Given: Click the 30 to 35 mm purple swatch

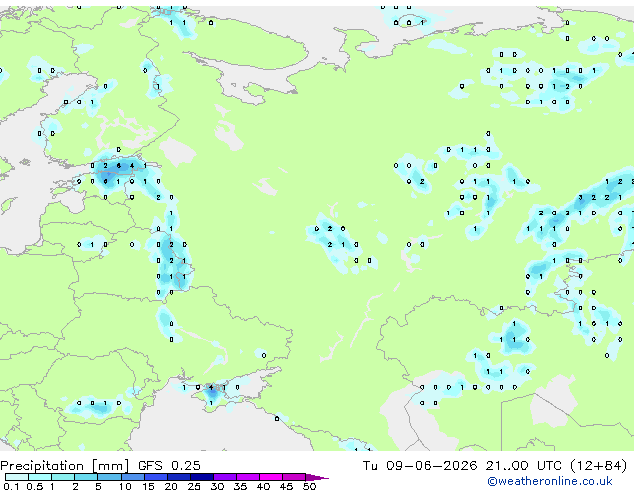Looking at the screenshot, I should tap(225, 477).
